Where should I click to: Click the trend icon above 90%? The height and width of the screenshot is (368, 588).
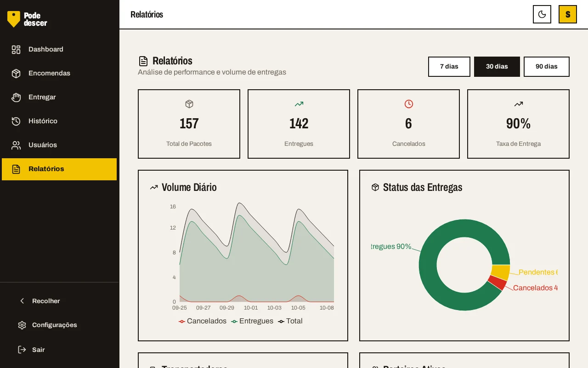(x=519, y=104)
